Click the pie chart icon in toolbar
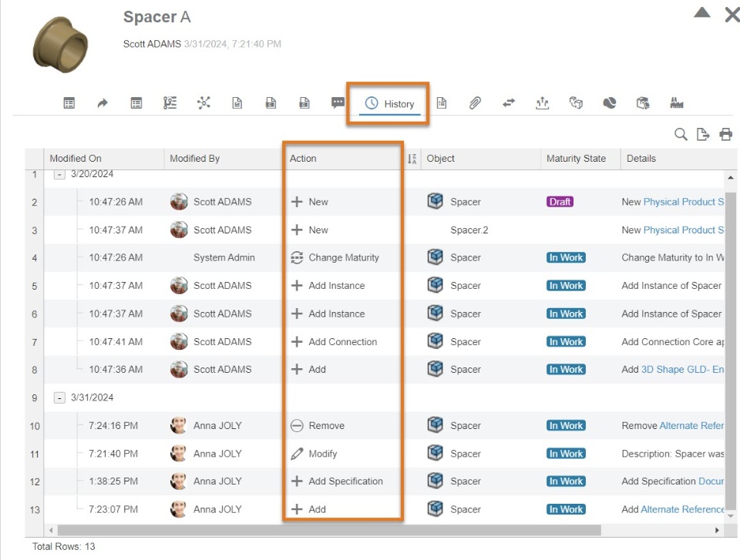 click(610, 103)
